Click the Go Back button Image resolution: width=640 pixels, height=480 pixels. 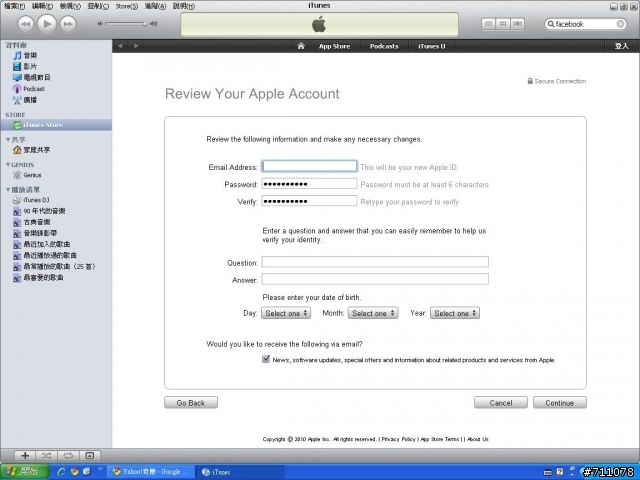coord(191,402)
